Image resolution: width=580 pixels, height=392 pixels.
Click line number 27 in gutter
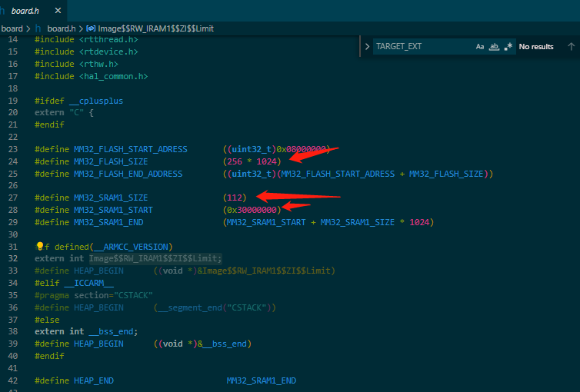13,198
